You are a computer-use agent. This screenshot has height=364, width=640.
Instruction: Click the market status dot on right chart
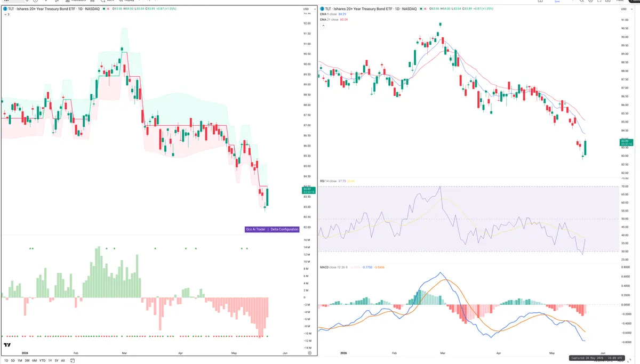coord(421,9)
